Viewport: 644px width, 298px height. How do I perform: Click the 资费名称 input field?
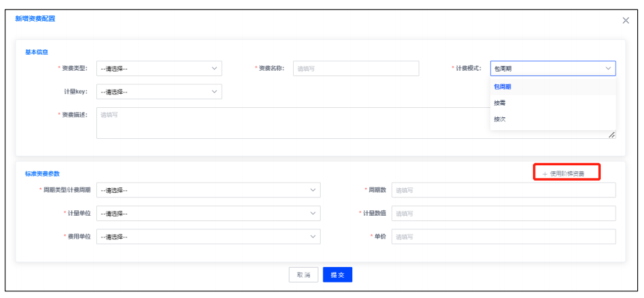click(356, 69)
